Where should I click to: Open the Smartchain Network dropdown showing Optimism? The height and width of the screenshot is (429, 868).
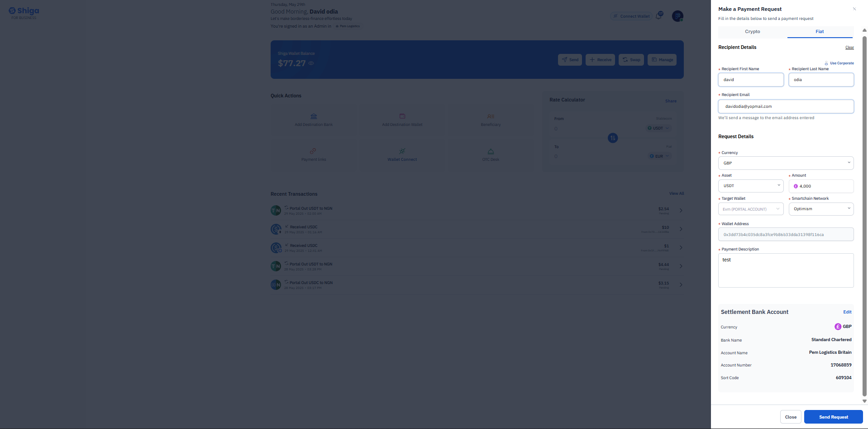point(821,209)
